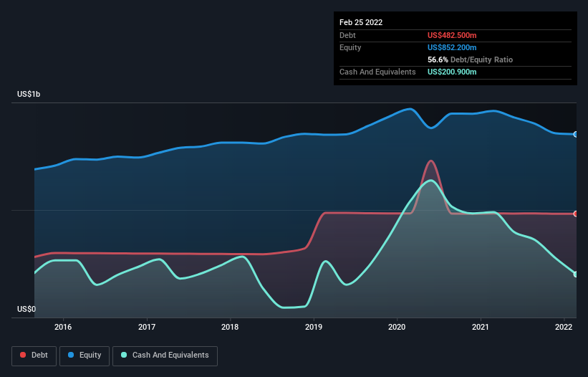
Task: Click the US$852.200m equity value
Action: 452,47
